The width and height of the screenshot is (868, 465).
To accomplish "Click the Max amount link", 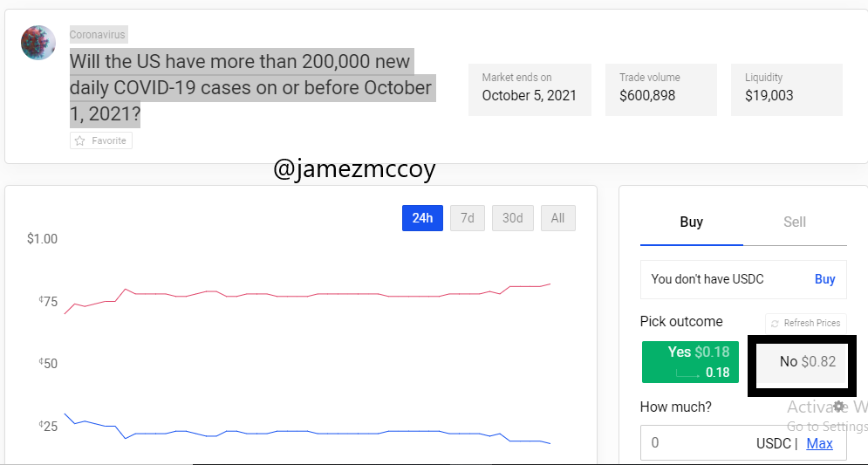I will [x=819, y=443].
